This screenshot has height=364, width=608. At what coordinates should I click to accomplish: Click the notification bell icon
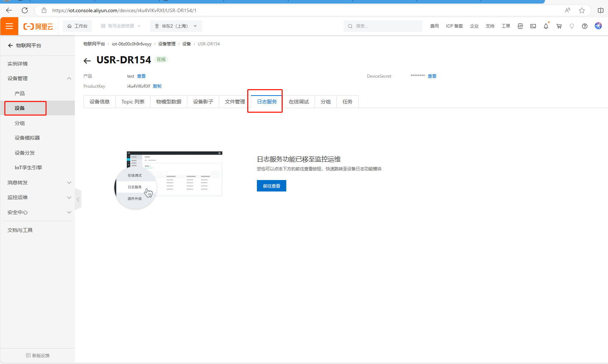546,26
